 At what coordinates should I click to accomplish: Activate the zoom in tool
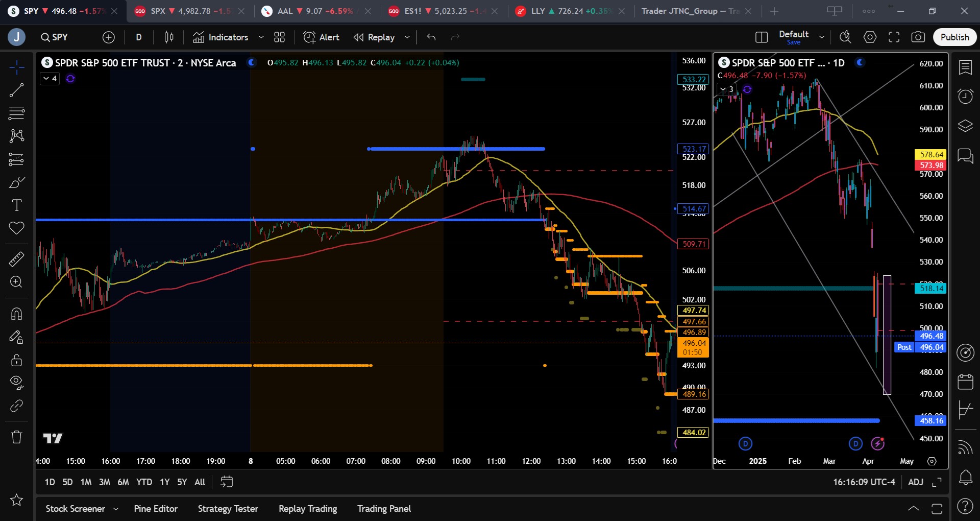16,282
